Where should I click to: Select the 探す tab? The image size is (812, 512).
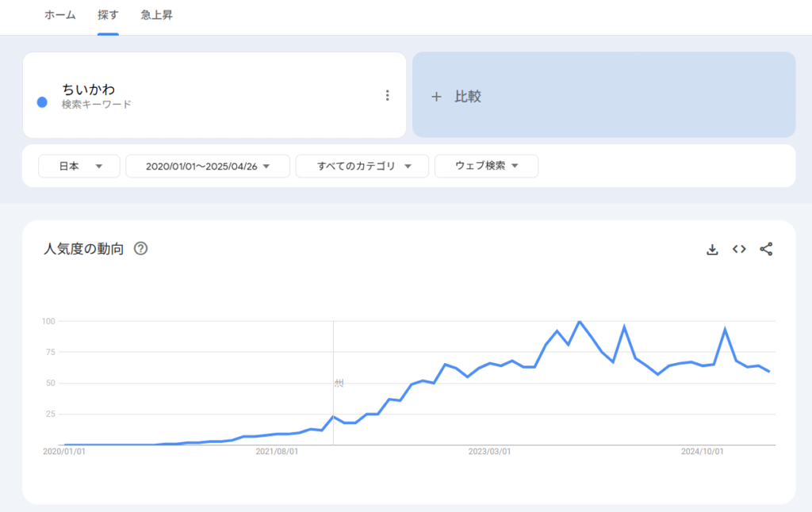(108, 16)
